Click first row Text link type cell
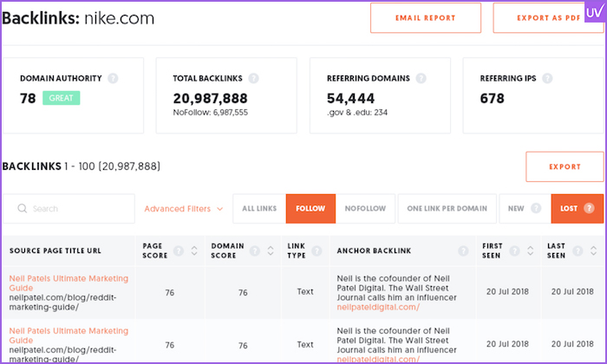This screenshot has height=364, width=607. pos(305,292)
